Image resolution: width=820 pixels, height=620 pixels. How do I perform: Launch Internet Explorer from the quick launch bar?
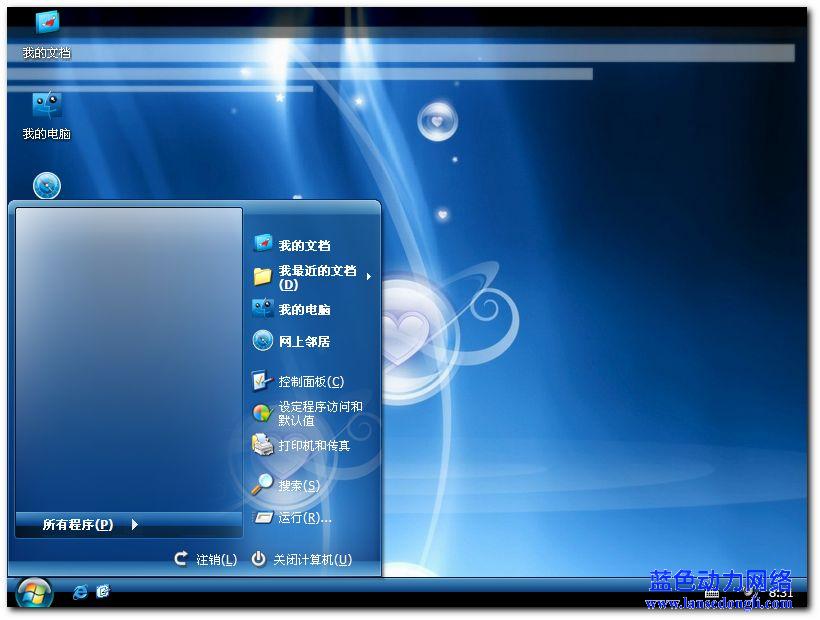tap(80, 592)
